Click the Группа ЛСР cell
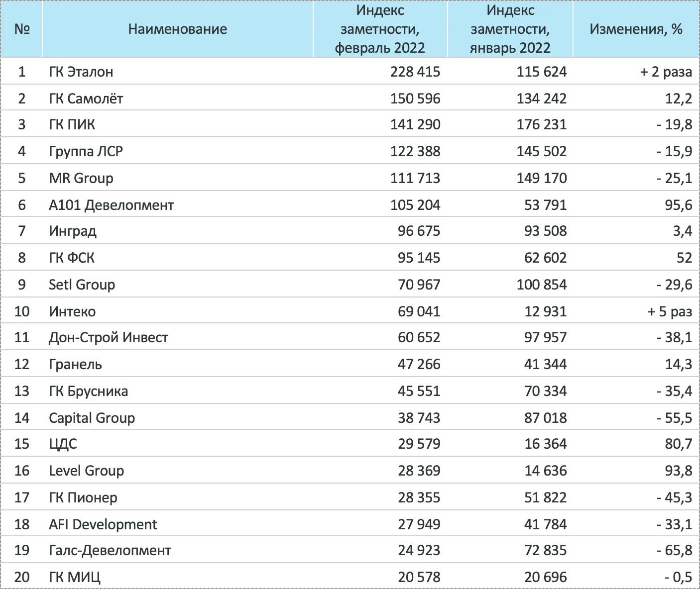The image size is (700, 589). (x=86, y=151)
